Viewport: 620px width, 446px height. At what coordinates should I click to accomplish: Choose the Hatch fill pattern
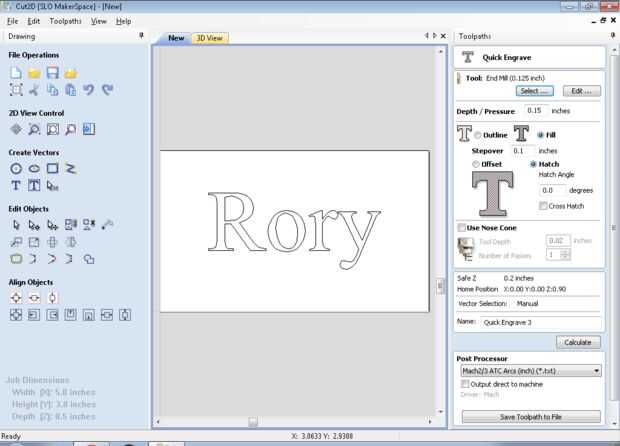point(533,164)
